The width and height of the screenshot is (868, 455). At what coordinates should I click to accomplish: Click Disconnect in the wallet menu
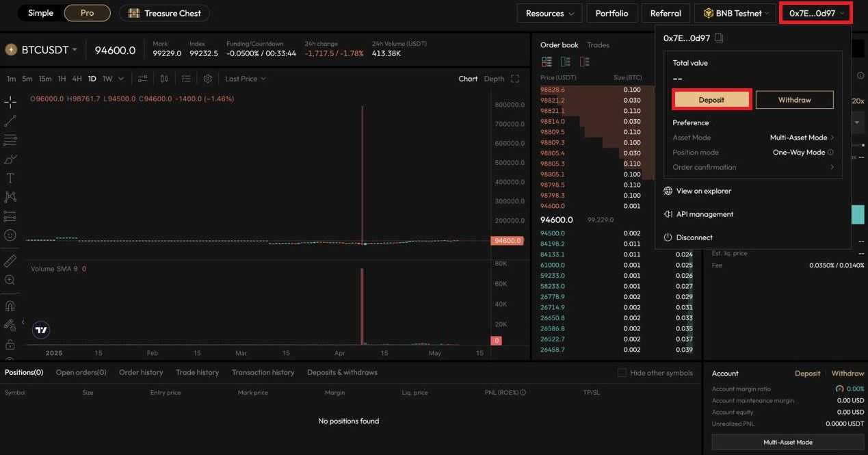pyautogui.click(x=693, y=237)
